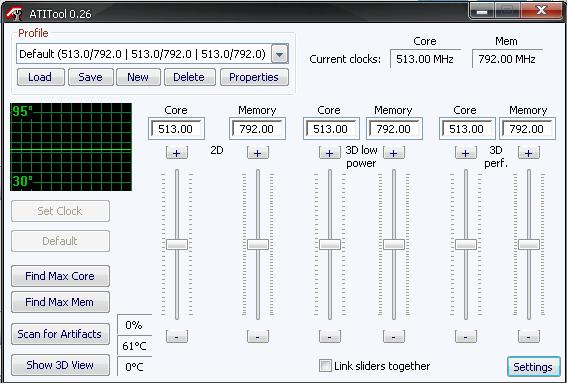Click the greyed-out Set Clock button
Image resolution: width=569 pixels, height=386 pixels.
60,211
